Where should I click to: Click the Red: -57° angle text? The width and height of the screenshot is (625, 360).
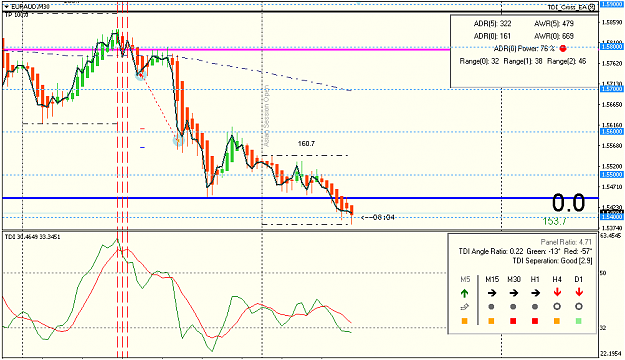(x=578, y=252)
